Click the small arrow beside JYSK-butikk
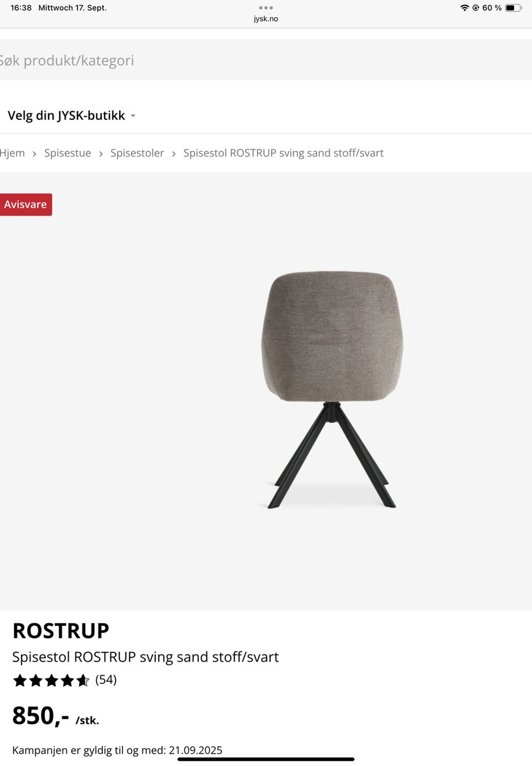The image size is (532, 766). 133,115
